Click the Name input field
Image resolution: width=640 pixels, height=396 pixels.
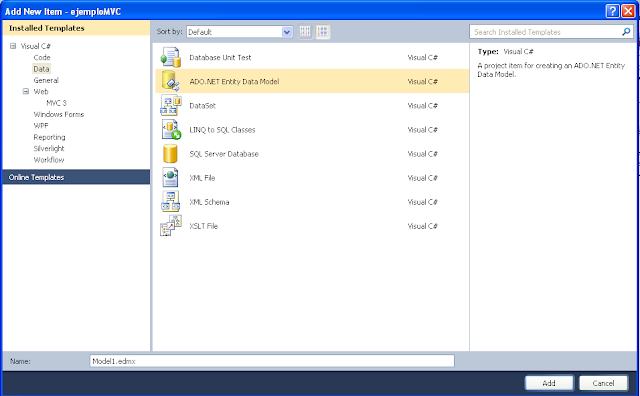coord(272,361)
